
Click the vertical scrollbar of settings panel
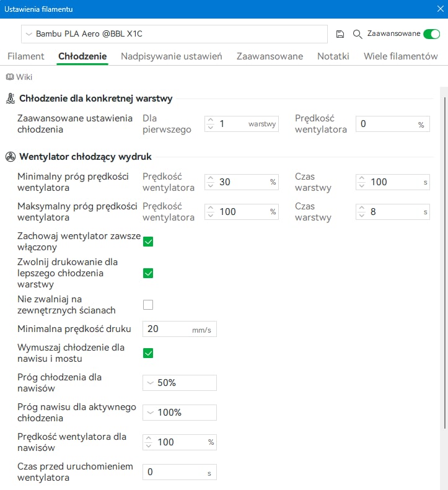tap(444, 263)
